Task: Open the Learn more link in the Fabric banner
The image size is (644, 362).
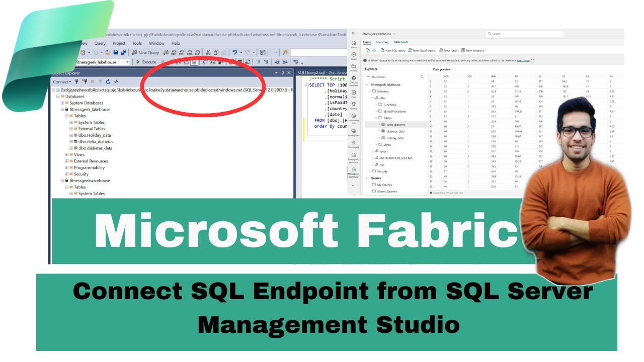Action: click(523, 60)
